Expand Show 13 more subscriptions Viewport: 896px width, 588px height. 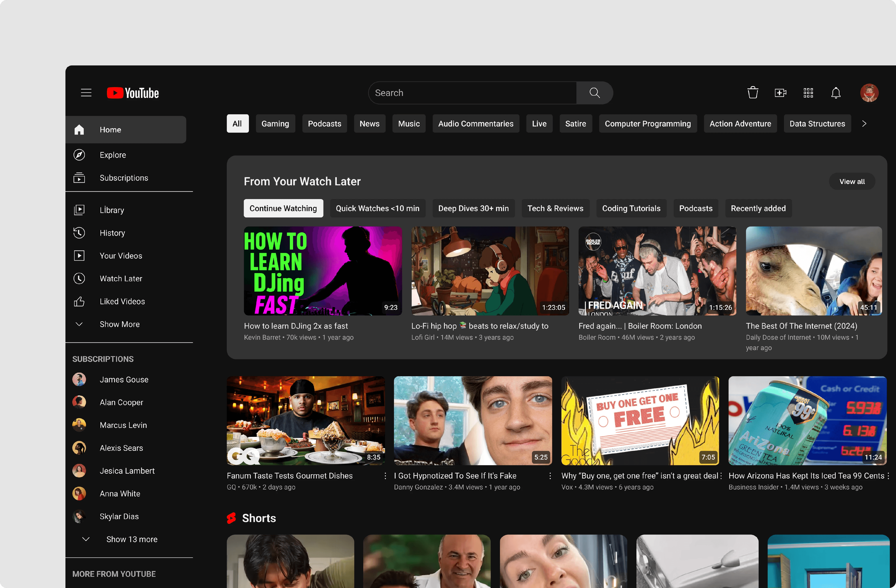pyautogui.click(x=131, y=539)
